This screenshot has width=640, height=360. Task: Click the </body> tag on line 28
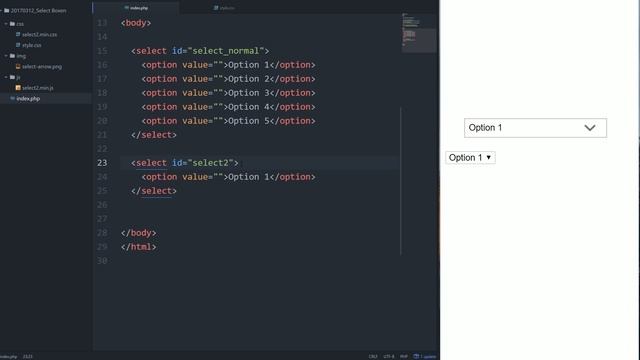point(138,233)
